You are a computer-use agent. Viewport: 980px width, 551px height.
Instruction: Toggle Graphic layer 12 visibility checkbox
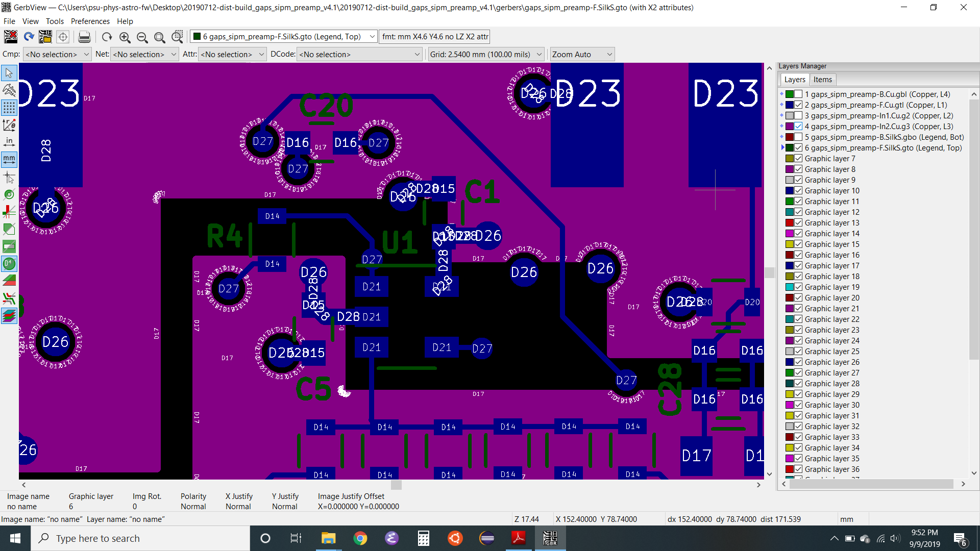tap(798, 212)
